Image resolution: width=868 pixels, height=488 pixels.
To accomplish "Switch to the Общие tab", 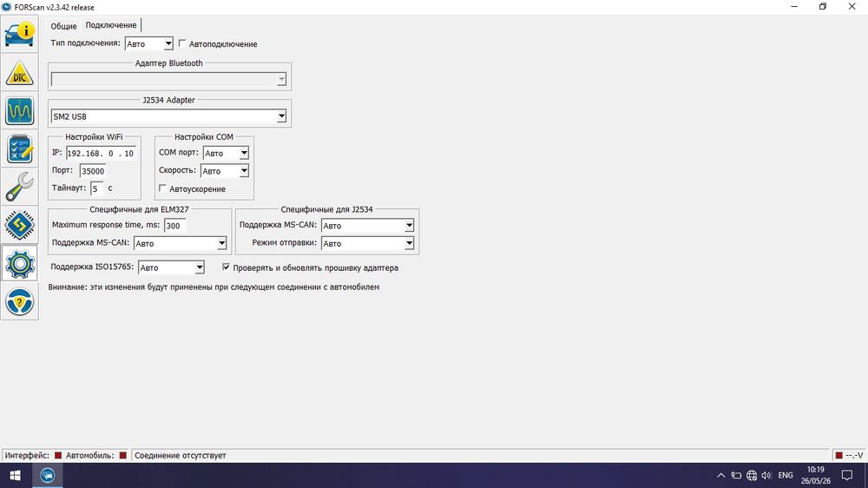I will 63,26.
